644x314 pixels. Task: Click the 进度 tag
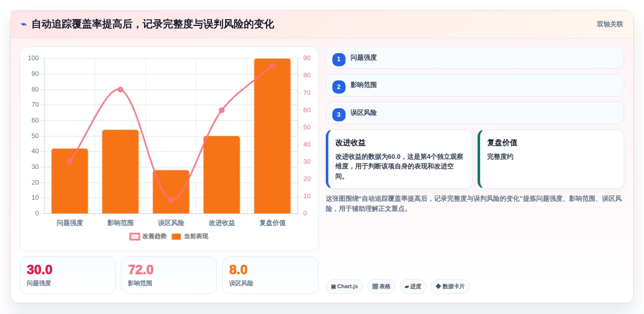pyautogui.click(x=413, y=286)
